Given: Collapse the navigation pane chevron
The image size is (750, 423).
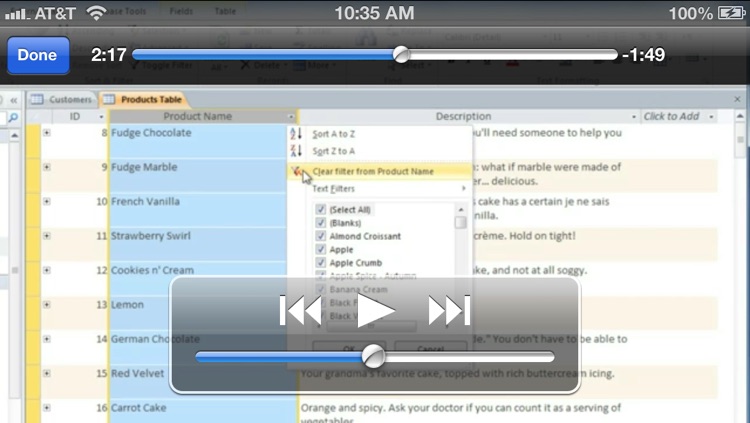Looking at the screenshot, I should coord(14,100).
